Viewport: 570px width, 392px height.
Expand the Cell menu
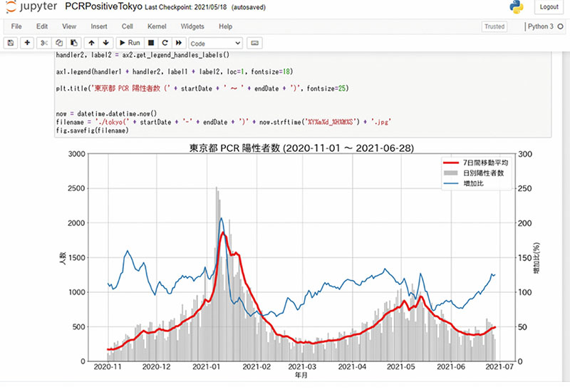click(x=127, y=26)
